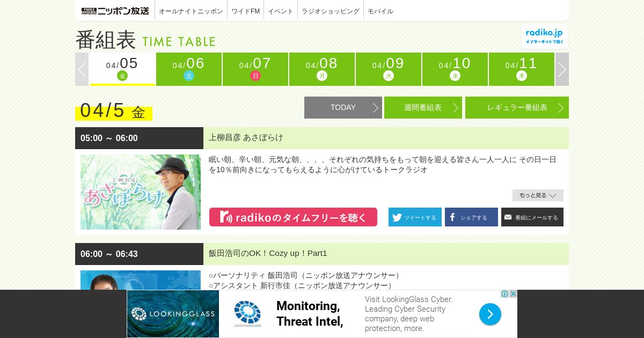The image size is (644, 338).
Task: Select the 04/08 Monday date tab
Action: pos(322,69)
